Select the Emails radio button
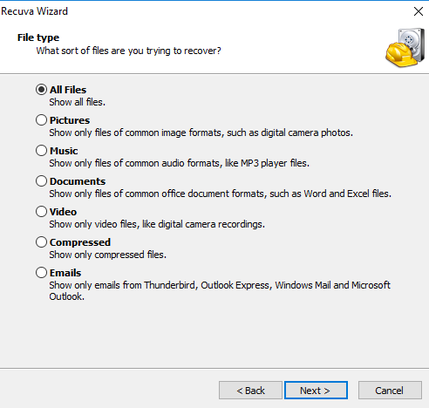This screenshot has width=429, height=408. click(x=41, y=273)
